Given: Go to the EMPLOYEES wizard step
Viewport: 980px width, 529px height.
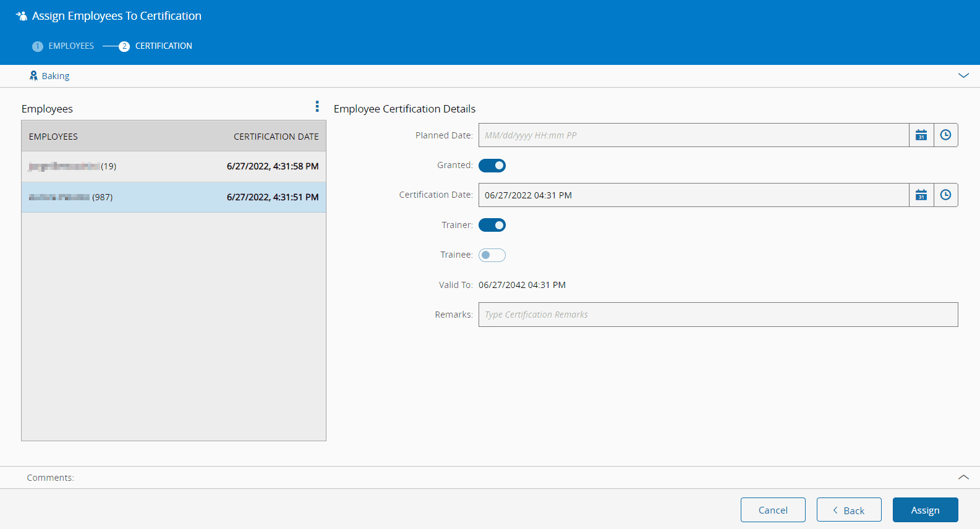Looking at the screenshot, I should tap(71, 46).
